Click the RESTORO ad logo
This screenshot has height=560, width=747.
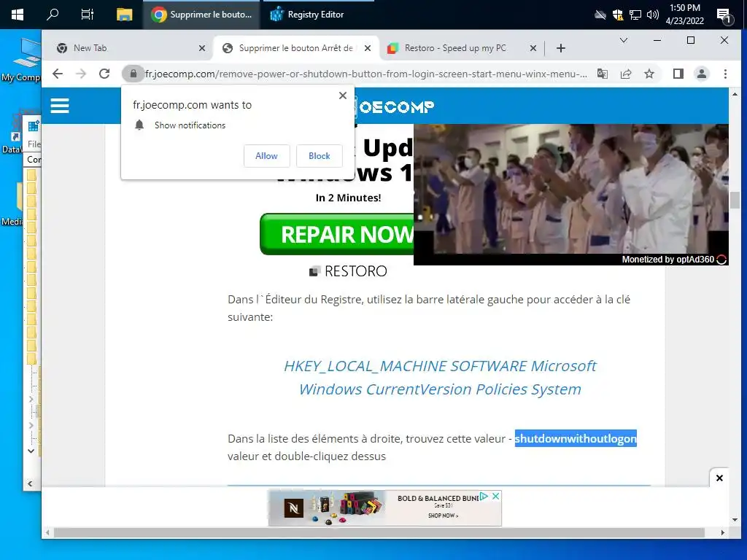point(348,271)
